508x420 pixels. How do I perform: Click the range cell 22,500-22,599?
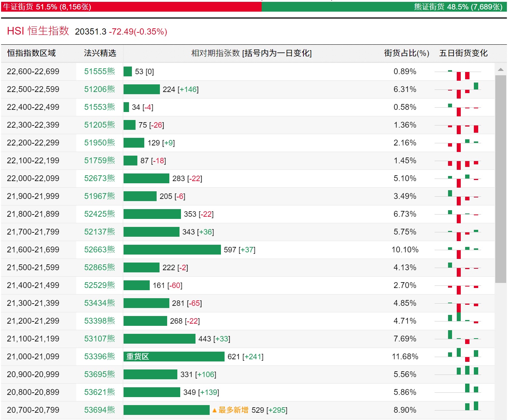pos(33,89)
